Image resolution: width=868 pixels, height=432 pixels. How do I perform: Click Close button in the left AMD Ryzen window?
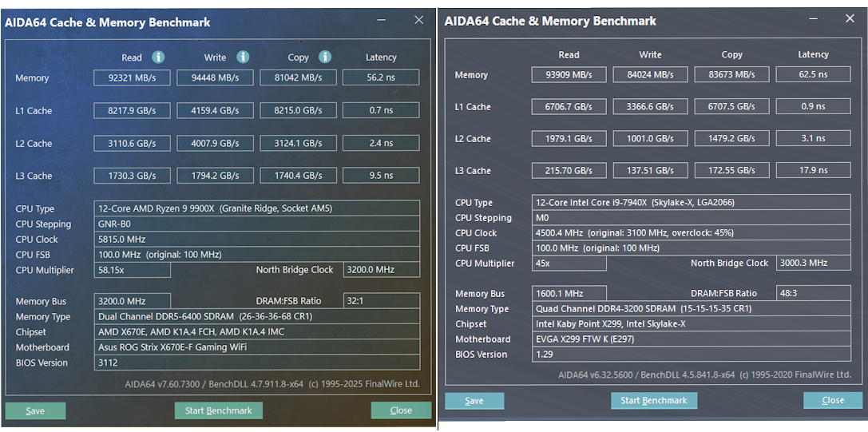[x=401, y=411]
